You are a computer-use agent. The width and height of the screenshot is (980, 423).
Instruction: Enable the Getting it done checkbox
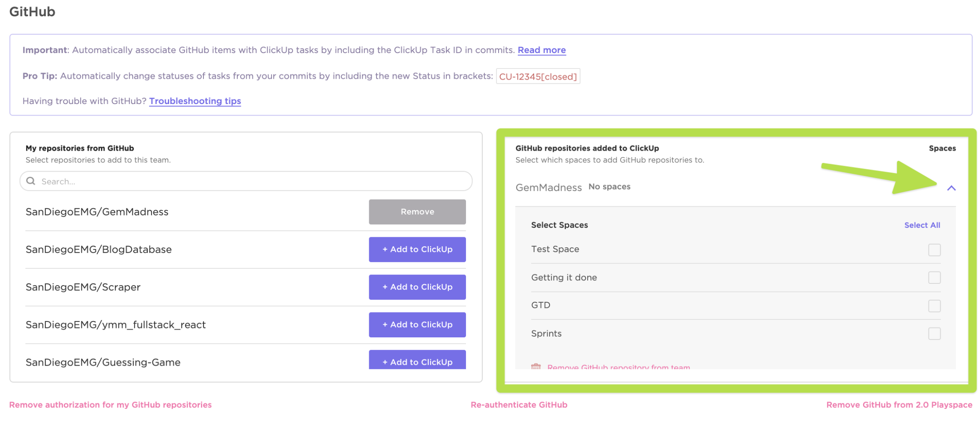point(934,277)
